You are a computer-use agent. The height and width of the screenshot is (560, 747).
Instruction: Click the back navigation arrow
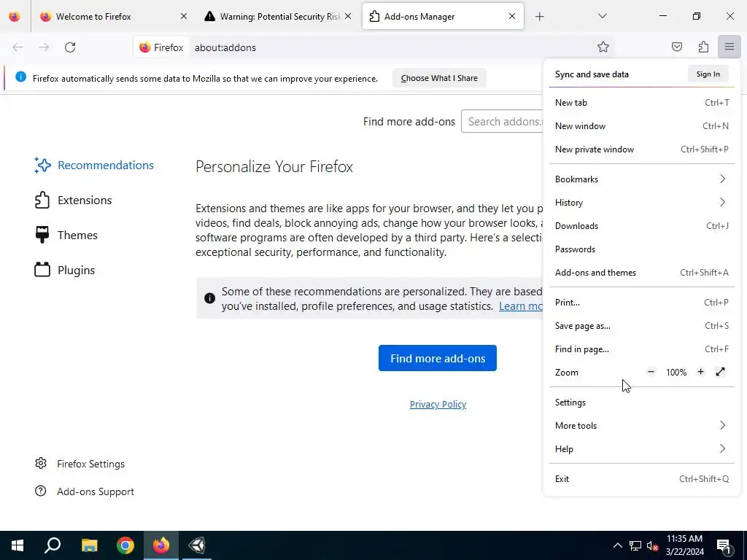[x=18, y=47]
